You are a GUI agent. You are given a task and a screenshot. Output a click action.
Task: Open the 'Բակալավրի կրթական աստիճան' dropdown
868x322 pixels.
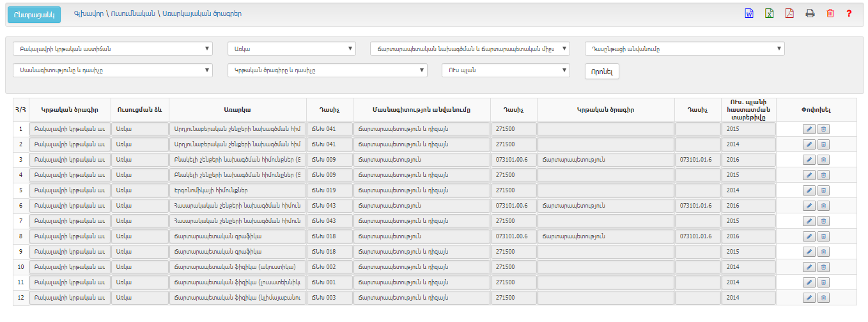pos(112,49)
